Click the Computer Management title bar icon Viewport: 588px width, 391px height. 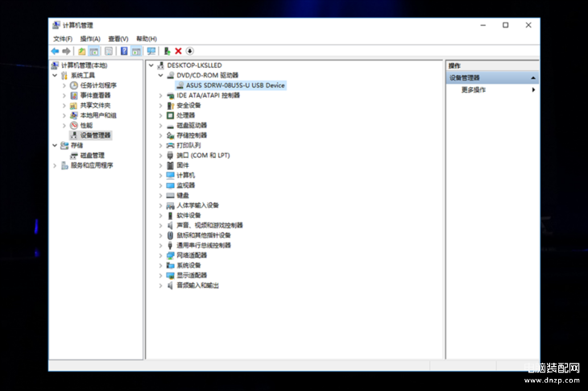56,25
